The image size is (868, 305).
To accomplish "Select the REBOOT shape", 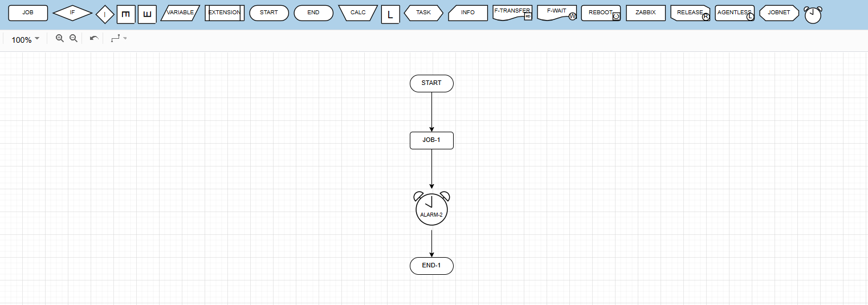I will pos(601,13).
